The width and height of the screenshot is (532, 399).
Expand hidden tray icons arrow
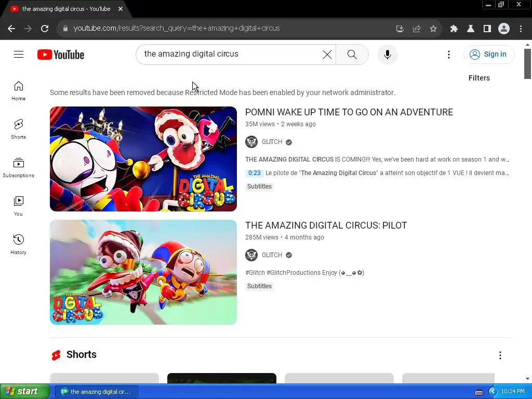(493, 392)
